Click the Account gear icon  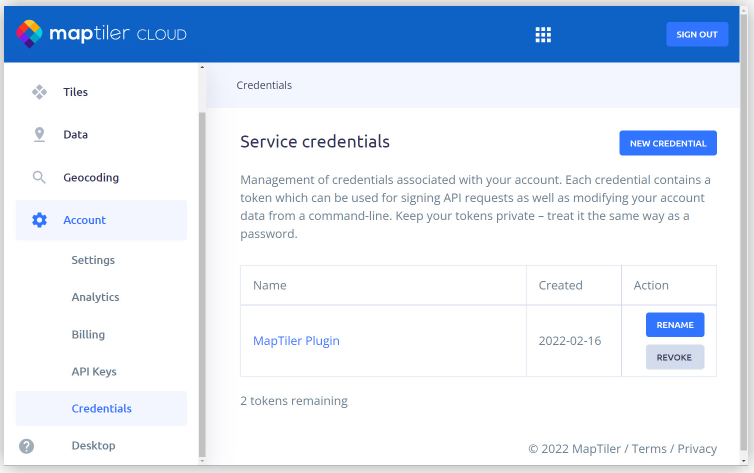pos(40,220)
